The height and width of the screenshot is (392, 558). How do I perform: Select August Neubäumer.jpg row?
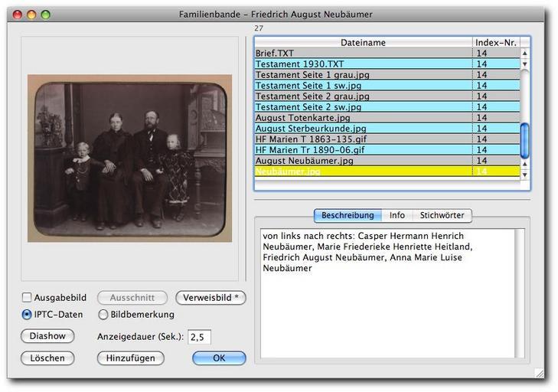pos(387,161)
